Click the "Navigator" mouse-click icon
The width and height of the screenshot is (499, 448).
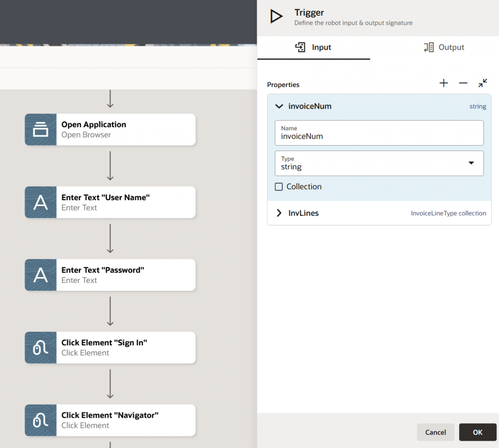tap(40, 420)
